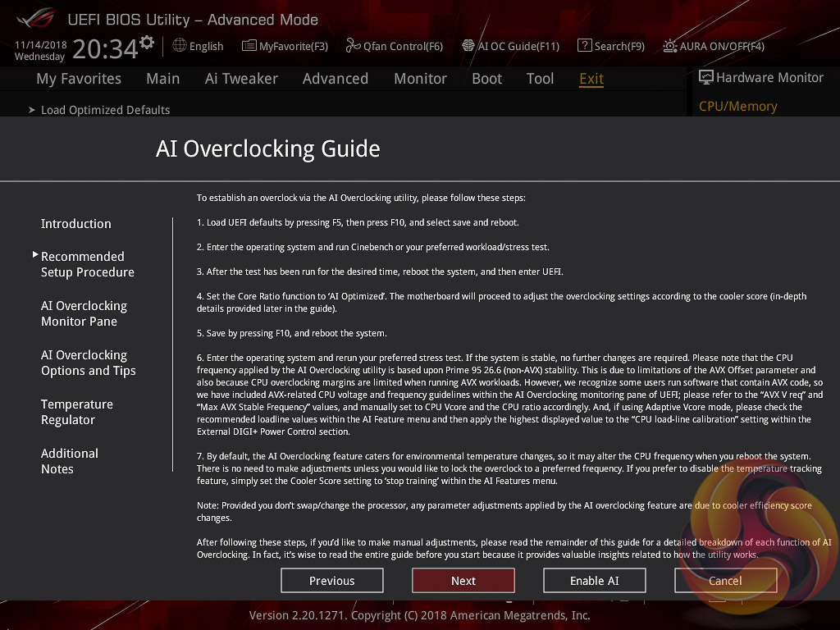Launch Qfan Control(F6)
Screen dimensions: 840x630
click(x=403, y=46)
